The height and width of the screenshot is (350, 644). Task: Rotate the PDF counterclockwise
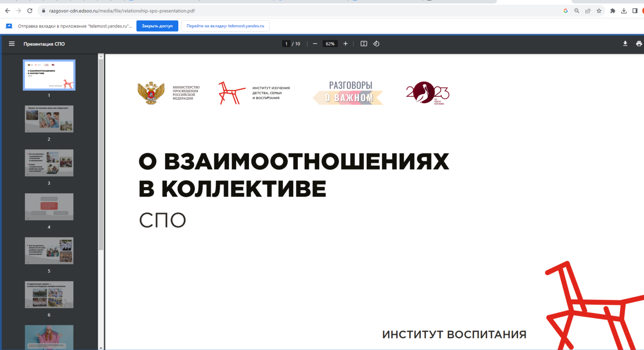click(376, 44)
